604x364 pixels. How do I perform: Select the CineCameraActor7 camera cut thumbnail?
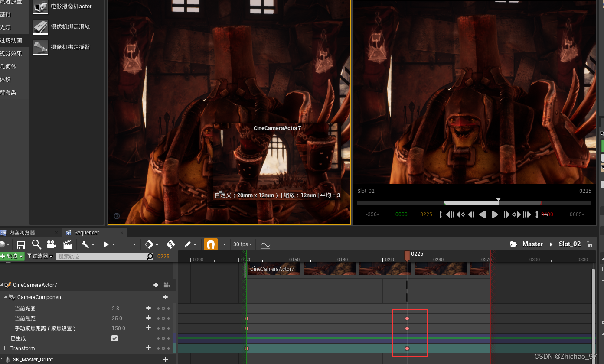(275, 269)
